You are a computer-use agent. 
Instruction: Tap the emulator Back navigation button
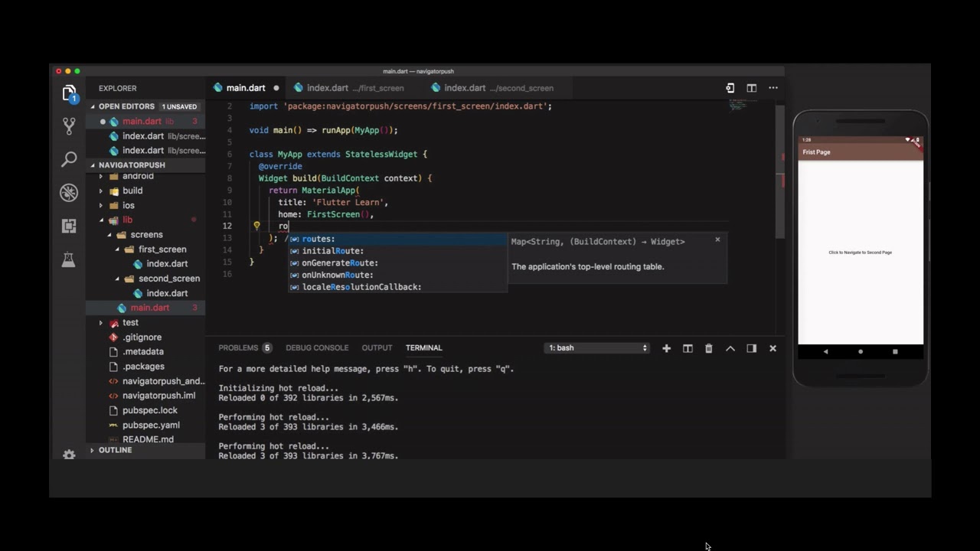pyautogui.click(x=825, y=351)
